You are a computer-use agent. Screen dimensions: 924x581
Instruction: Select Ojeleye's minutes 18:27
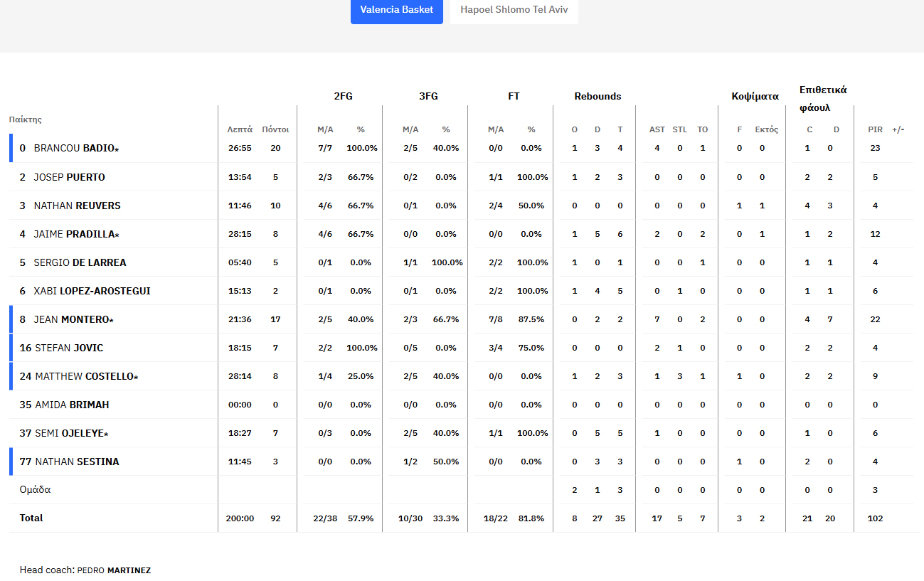click(x=240, y=433)
